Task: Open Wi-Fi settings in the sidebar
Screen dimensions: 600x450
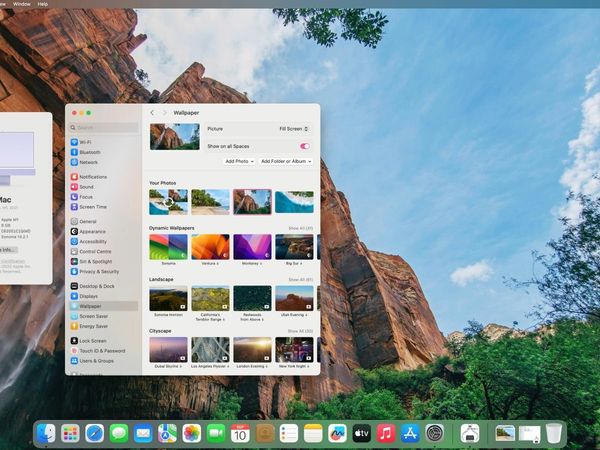Action: (x=81, y=142)
